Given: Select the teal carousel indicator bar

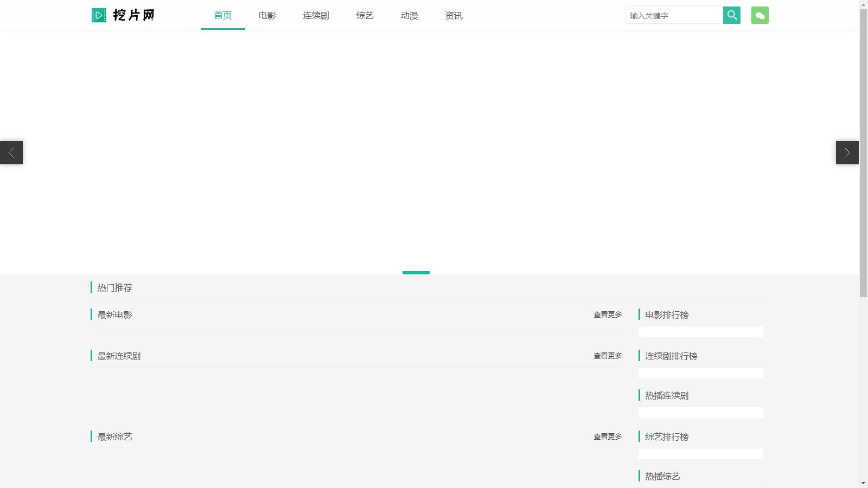Looking at the screenshot, I should 416,272.
